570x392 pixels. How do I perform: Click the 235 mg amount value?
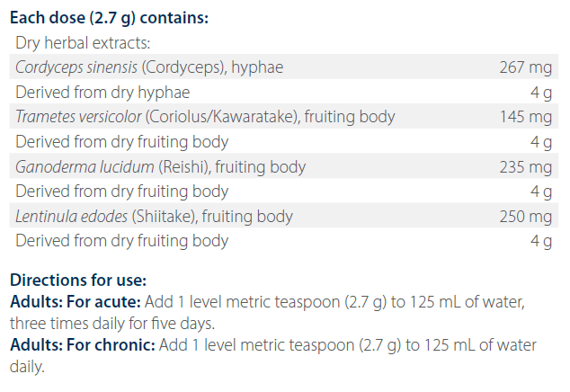click(526, 166)
